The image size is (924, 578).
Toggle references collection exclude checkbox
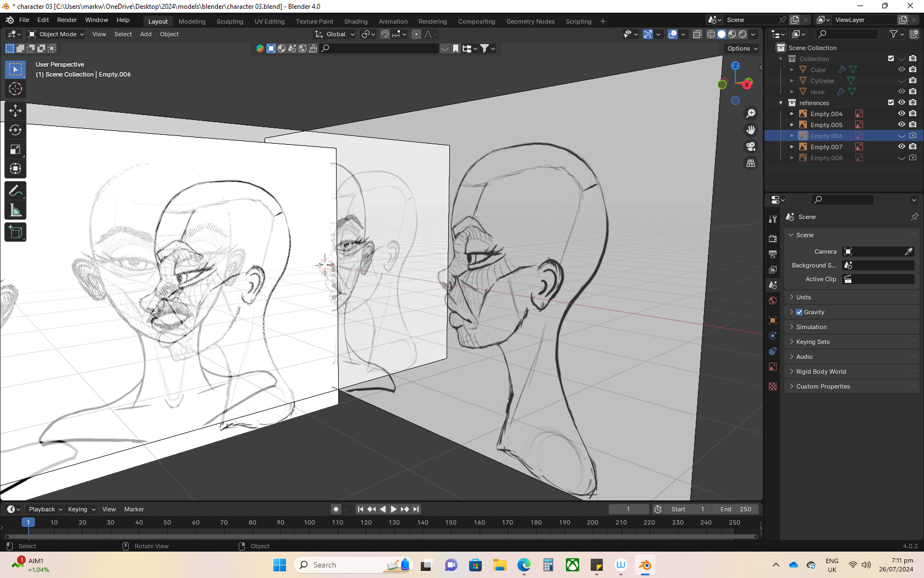tap(891, 103)
